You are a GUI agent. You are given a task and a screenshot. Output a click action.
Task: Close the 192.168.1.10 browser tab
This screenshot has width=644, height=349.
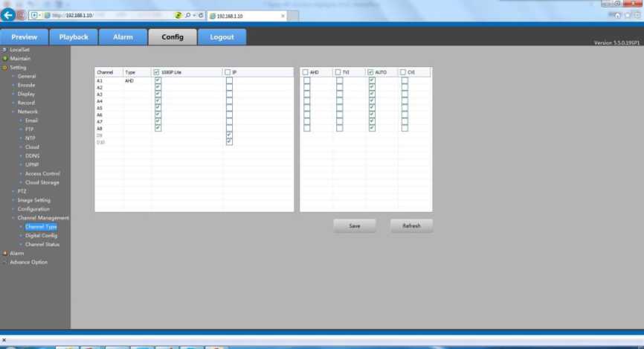[x=283, y=15]
